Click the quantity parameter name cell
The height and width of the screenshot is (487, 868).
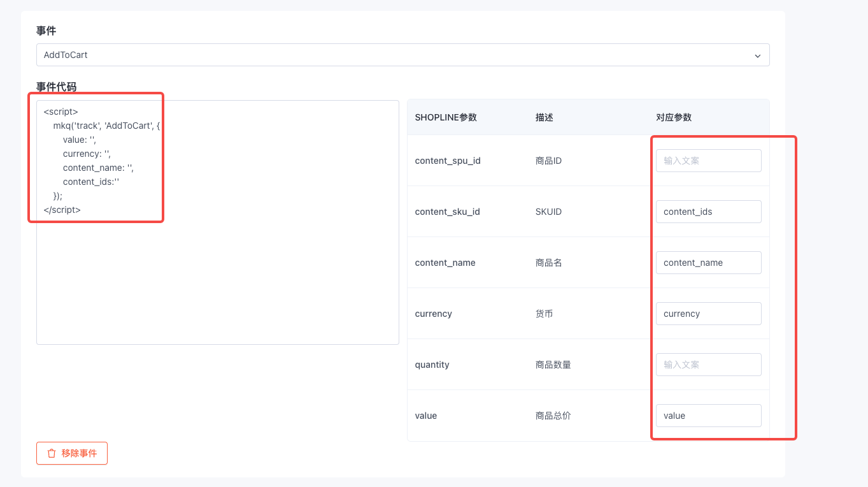pyautogui.click(x=432, y=365)
